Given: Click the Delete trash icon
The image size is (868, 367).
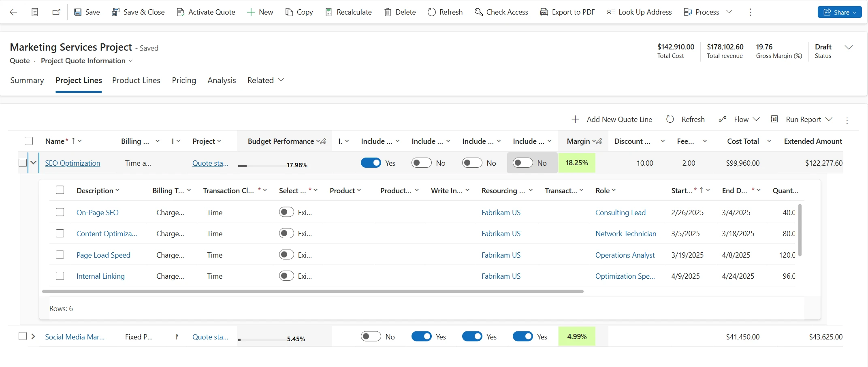Looking at the screenshot, I should (388, 12).
